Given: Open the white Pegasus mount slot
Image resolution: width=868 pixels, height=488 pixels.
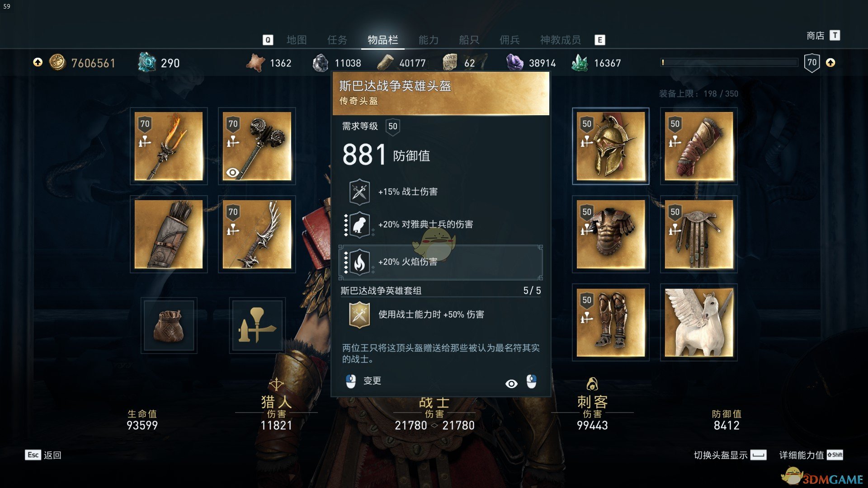Looking at the screenshot, I should point(699,322).
